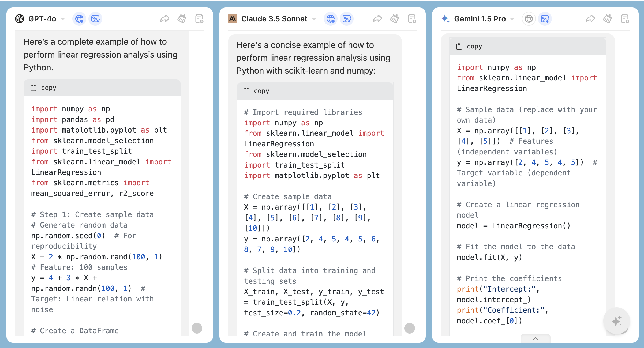This screenshot has height=348, width=644.
Task: Toggle image generation in GPT-4o panel
Action: click(95, 19)
